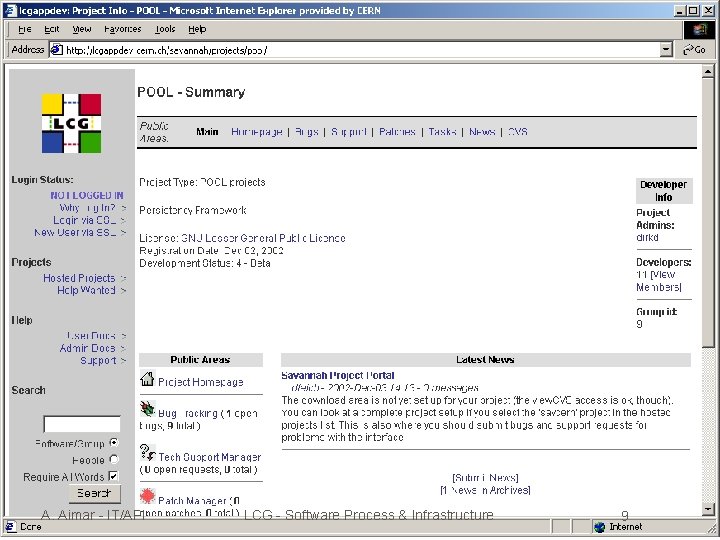720x540 pixels.
Task: Click the Windows flag throbber icon
Action: coord(700,30)
